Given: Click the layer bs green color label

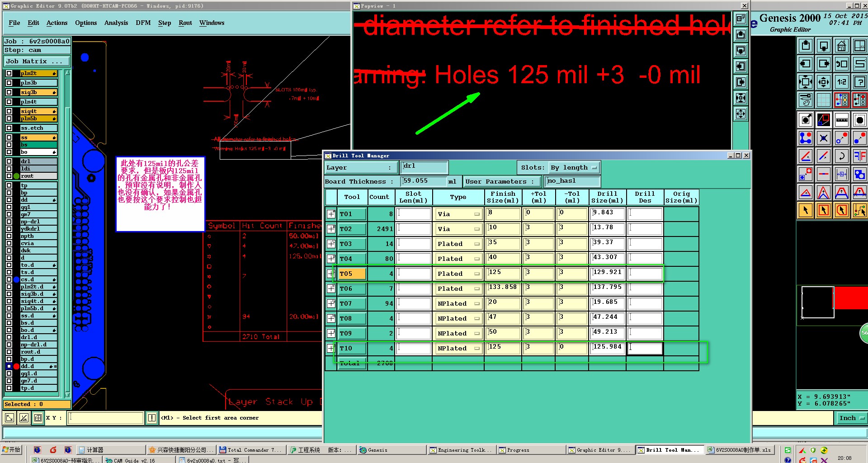Looking at the screenshot, I should coord(39,145).
